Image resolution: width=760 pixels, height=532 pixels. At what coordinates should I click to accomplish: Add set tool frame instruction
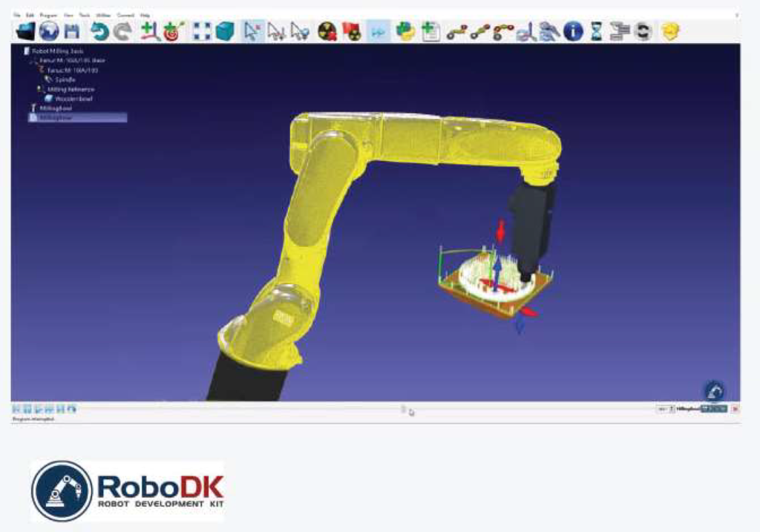tap(550, 32)
